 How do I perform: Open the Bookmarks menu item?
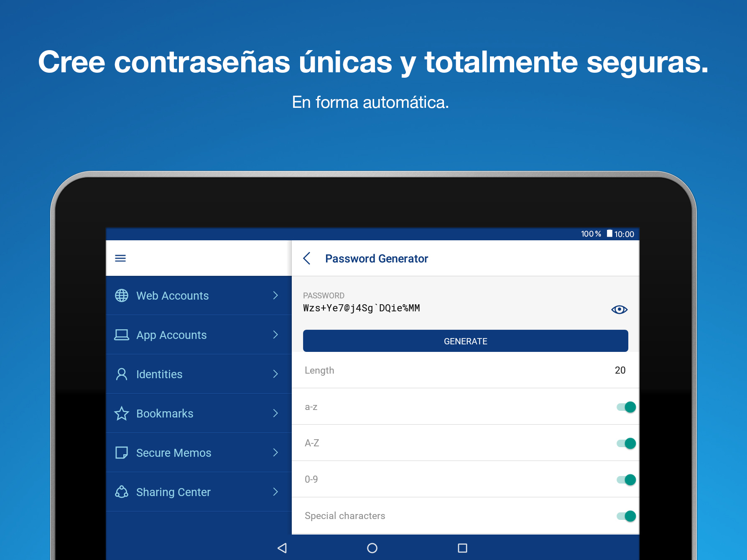coord(199,413)
